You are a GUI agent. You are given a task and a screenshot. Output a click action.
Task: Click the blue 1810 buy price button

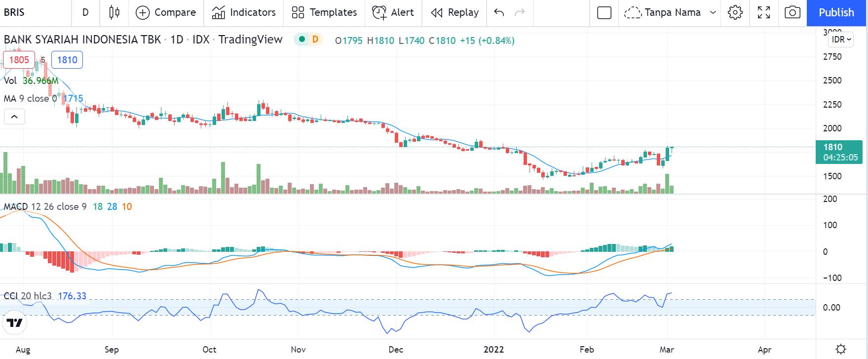(x=67, y=60)
